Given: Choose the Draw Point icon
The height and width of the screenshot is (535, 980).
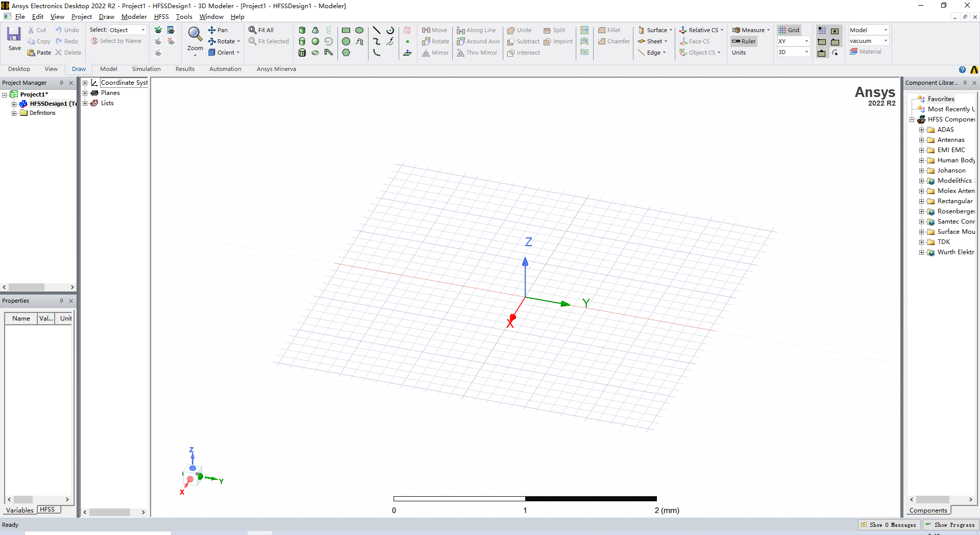Looking at the screenshot, I should click(x=407, y=41).
